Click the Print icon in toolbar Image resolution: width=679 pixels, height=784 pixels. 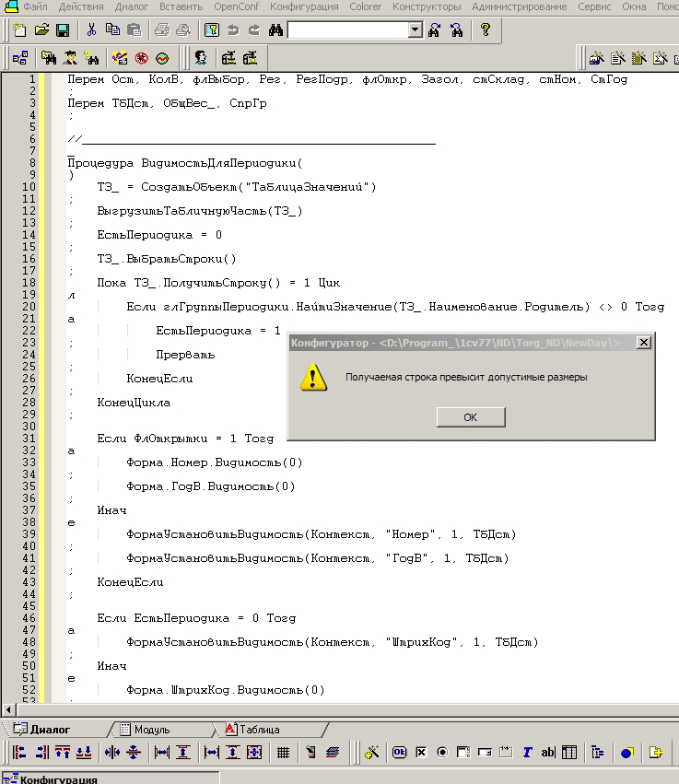tap(161, 30)
